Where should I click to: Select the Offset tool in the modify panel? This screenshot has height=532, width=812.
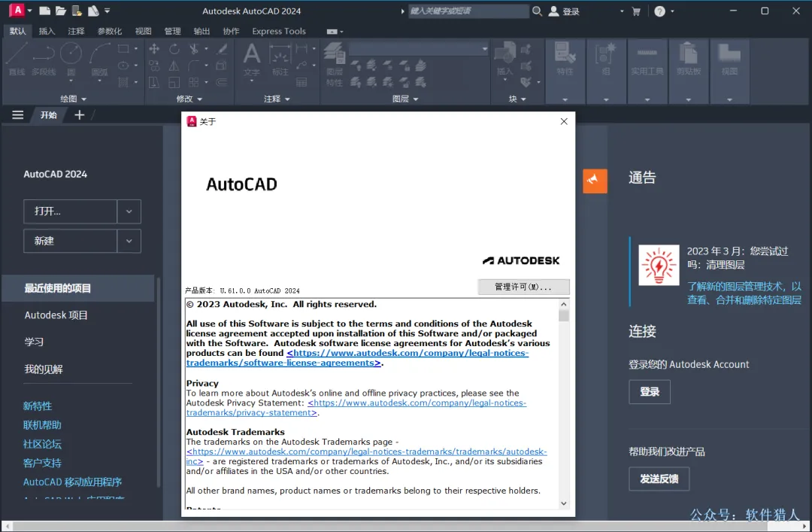pyautogui.click(x=222, y=82)
